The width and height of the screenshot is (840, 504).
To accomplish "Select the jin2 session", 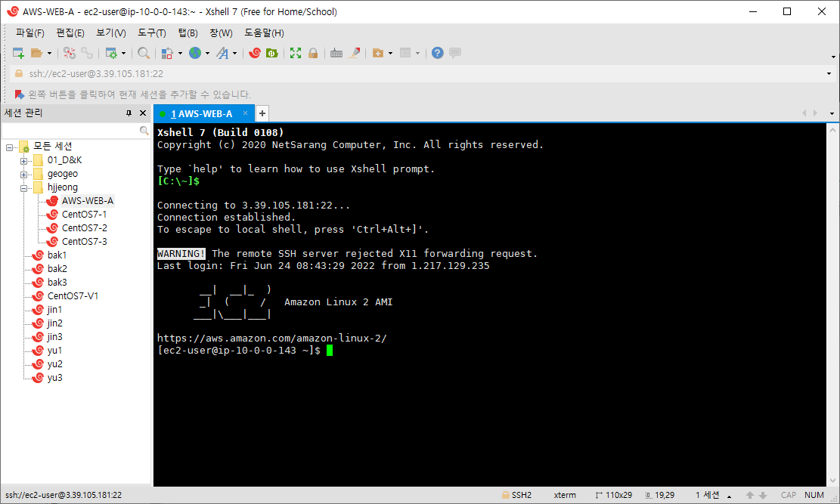I will point(54,323).
